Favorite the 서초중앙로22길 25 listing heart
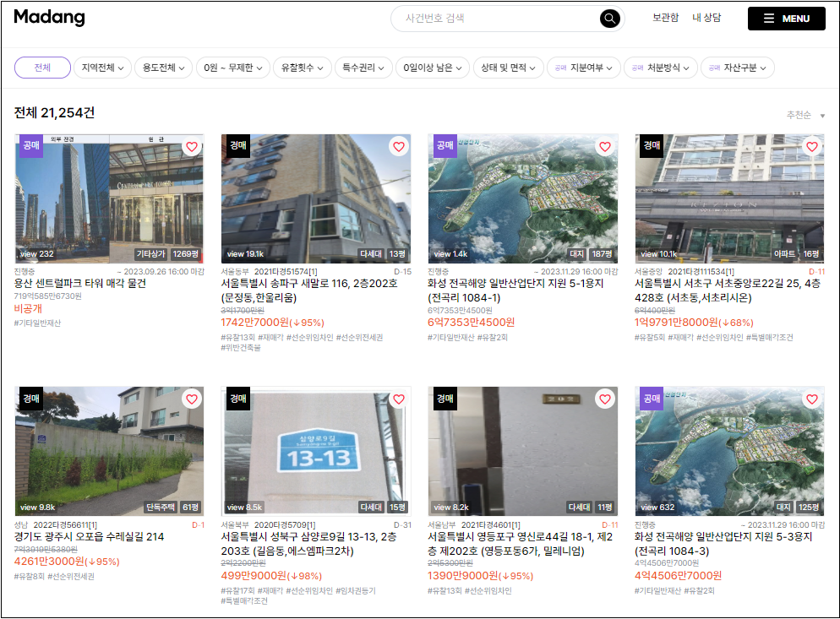The image size is (840, 619). (812, 147)
